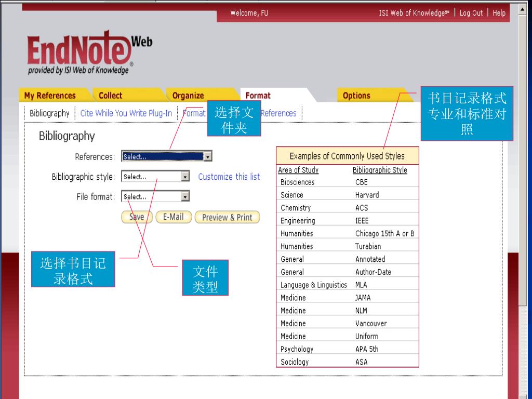Select the Author-Date style entry
This screenshot has width=532, height=399.
373,272
